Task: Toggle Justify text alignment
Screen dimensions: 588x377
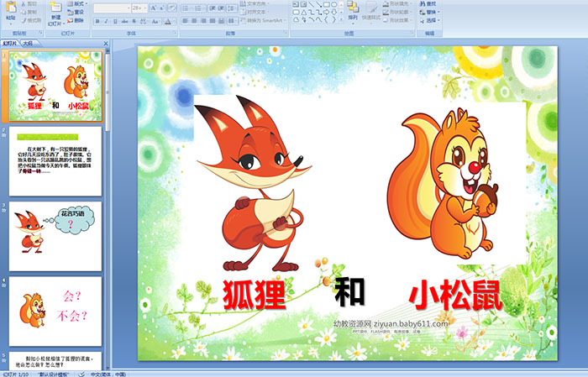Action: tap(213, 21)
